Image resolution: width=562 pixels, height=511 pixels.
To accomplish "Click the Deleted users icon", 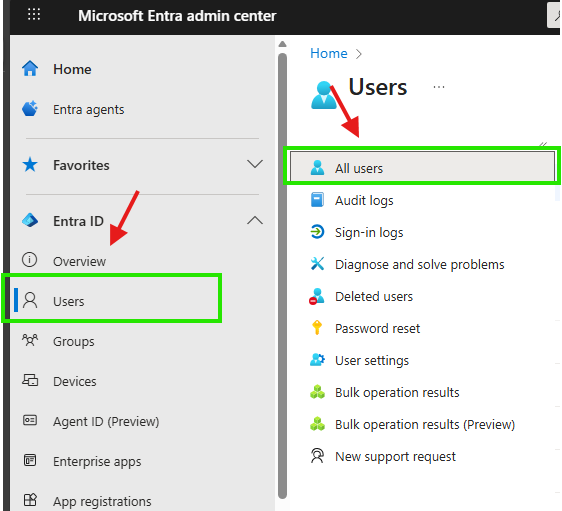I will coord(317,296).
